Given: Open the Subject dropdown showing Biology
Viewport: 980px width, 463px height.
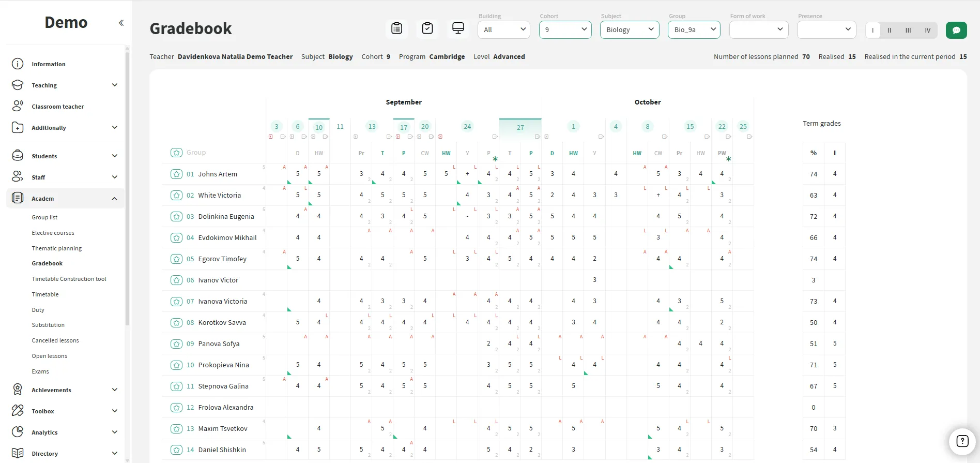Looking at the screenshot, I should click(x=629, y=29).
